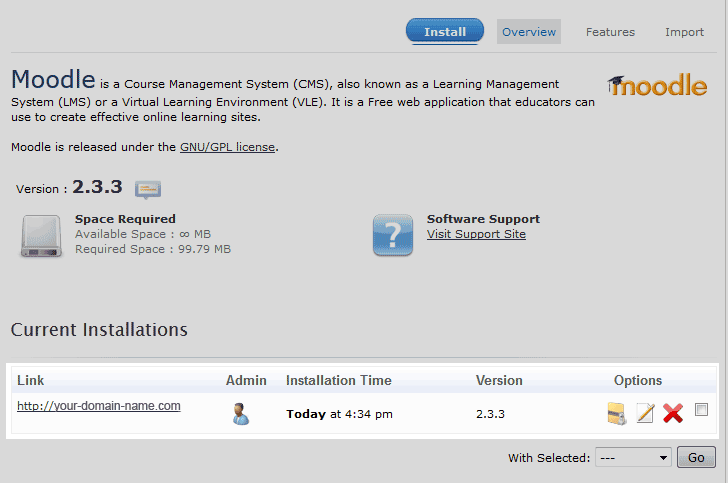Click the Moodle logo
Image resolution: width=728 pixels, height=483 pixels.
(x=657, y=86)
